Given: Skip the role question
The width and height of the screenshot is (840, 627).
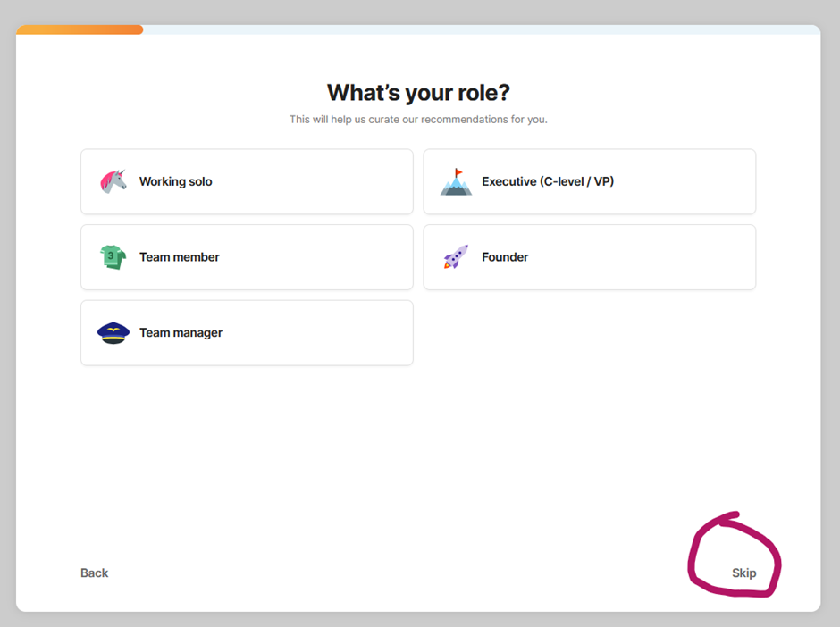Looking at the screenshot, I should [x=744, y=573].
